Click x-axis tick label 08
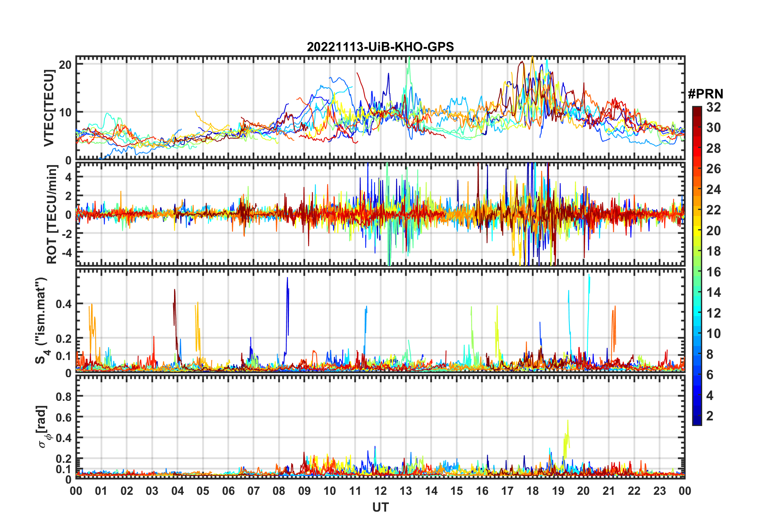 (279, 491)
